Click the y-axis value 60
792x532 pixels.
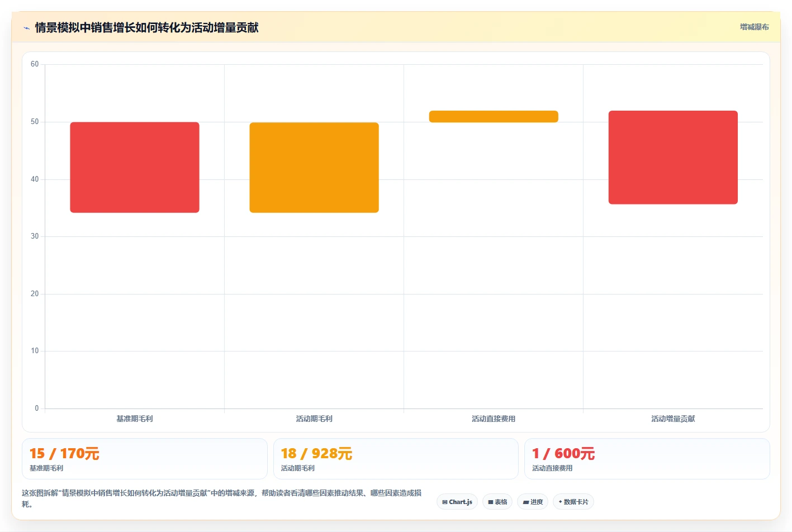click(35, 64)
